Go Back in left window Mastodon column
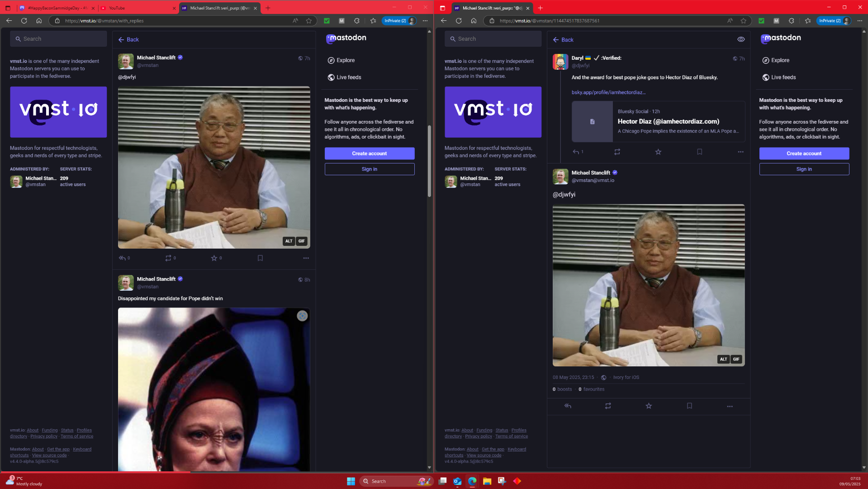The width and height of the screenshot is (868, 489). pyautogui.click(x=128, y=40)
